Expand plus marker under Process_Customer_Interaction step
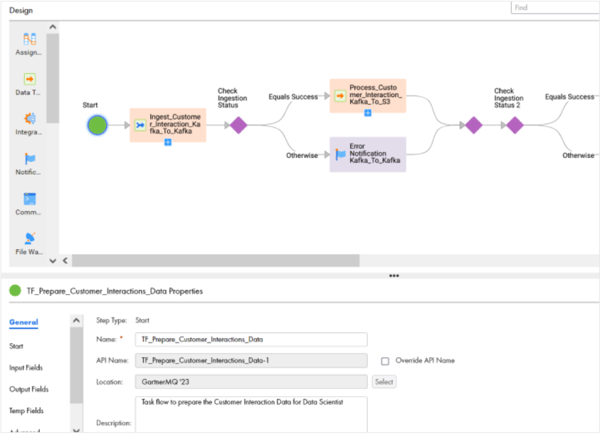Screen dimensions: 600x434 click(x=367, y=113)
